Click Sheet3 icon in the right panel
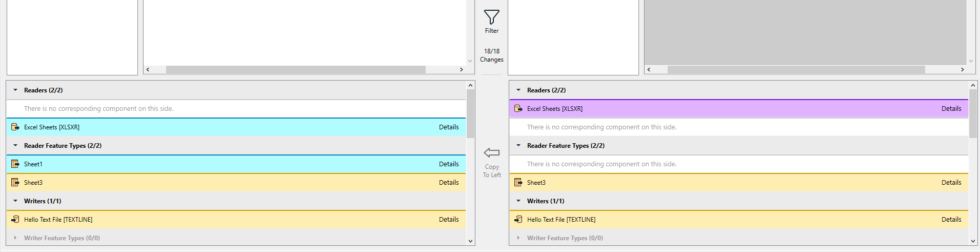Viewport: 980px width, 252px height. pyautogui.click(x=518, y=183)
